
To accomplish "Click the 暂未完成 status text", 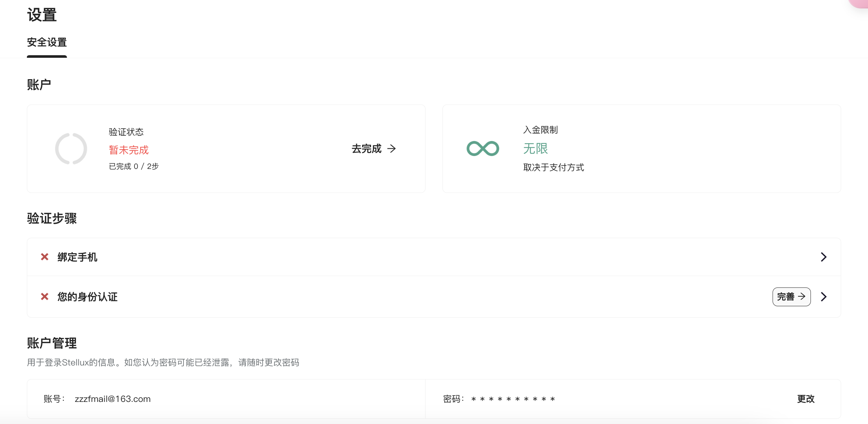I will click(129, 150).
